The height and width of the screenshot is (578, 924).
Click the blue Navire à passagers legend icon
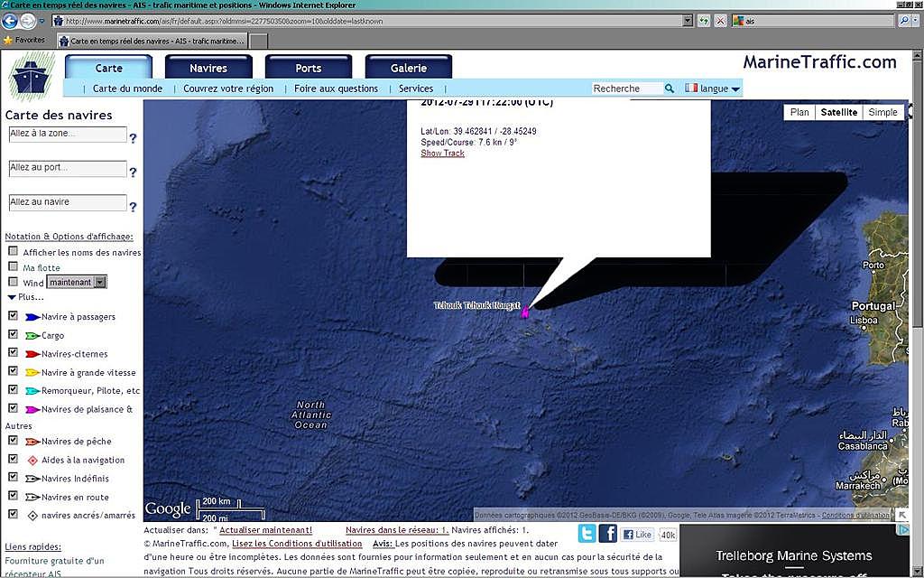(x=32, y=317)
